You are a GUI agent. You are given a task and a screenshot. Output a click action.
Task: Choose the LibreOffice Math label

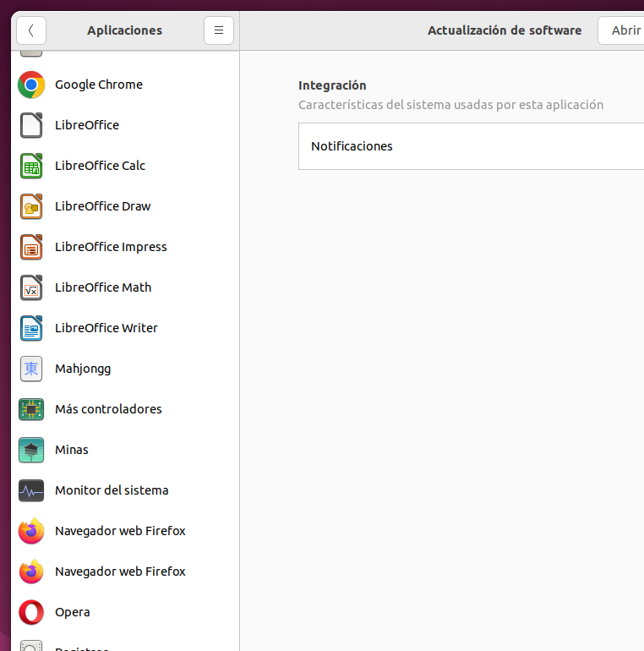103,287
